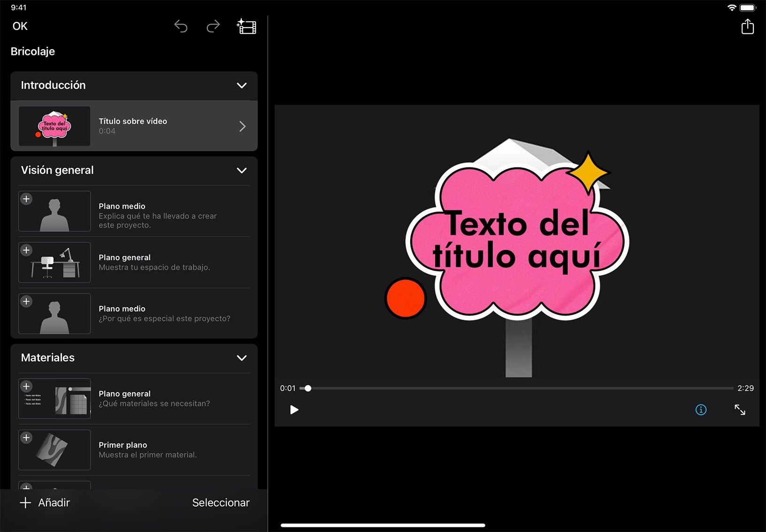
Task: Tap the redo arrow icon
Action: click(213, 26)
